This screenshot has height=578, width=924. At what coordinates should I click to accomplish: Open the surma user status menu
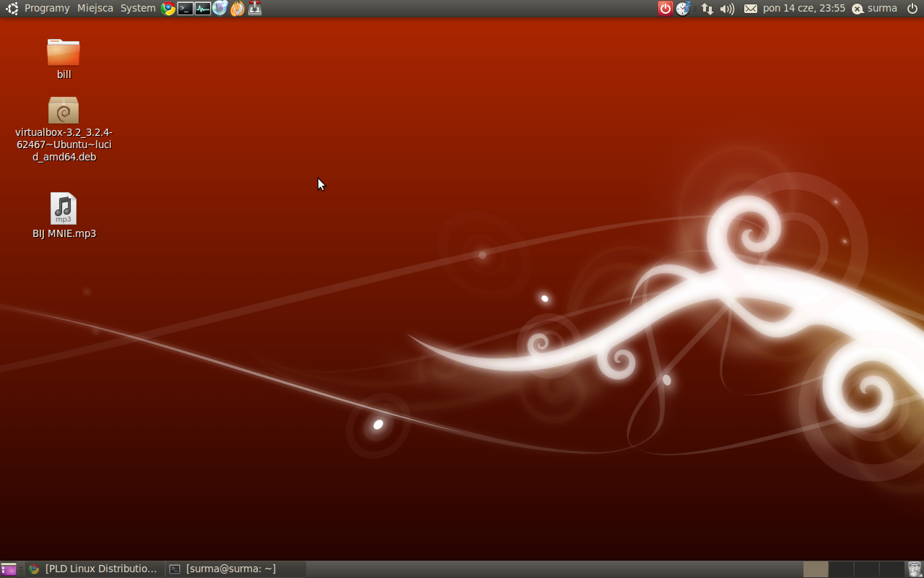point(874,9)
